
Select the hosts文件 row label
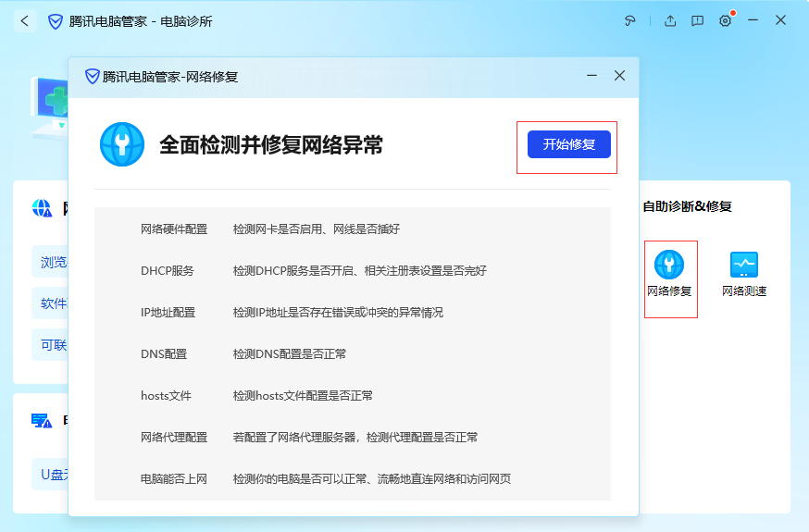pos(166,396)
